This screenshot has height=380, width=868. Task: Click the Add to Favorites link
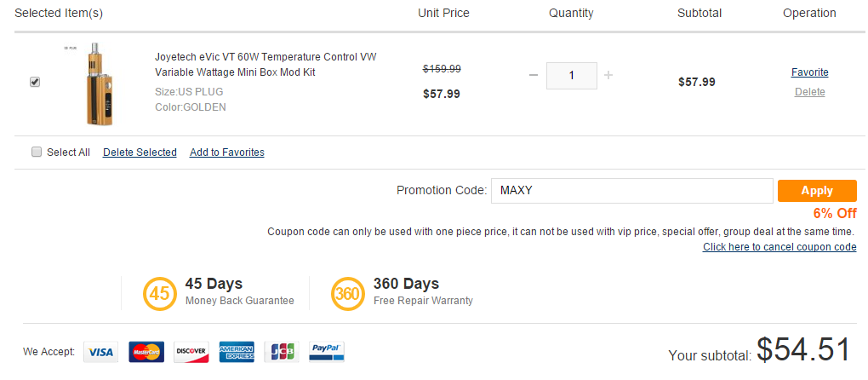[227, 153]
